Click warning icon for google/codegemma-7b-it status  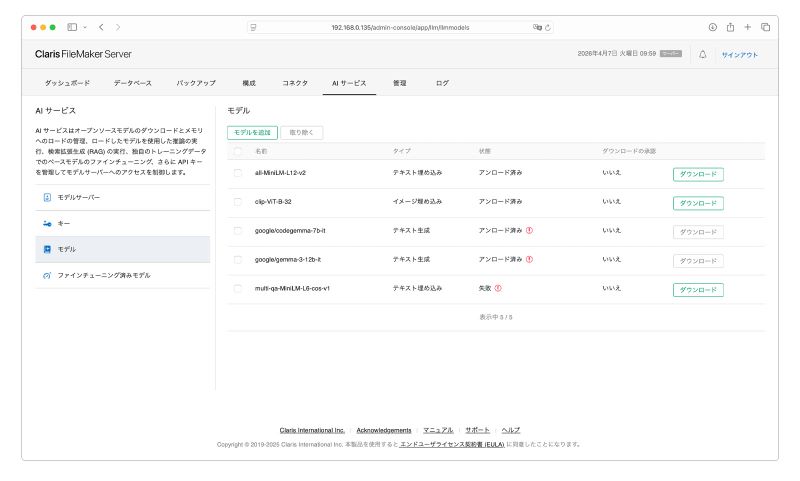point(529,230)
